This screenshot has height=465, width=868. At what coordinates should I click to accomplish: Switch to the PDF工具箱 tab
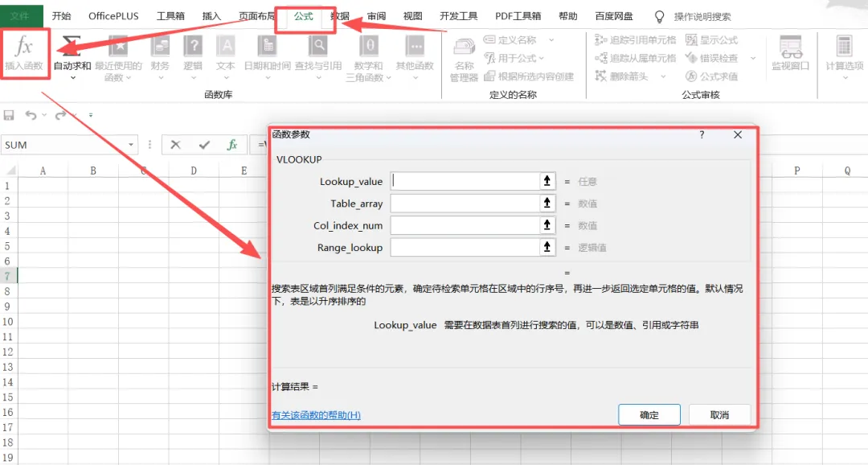[x=518, y=16]
